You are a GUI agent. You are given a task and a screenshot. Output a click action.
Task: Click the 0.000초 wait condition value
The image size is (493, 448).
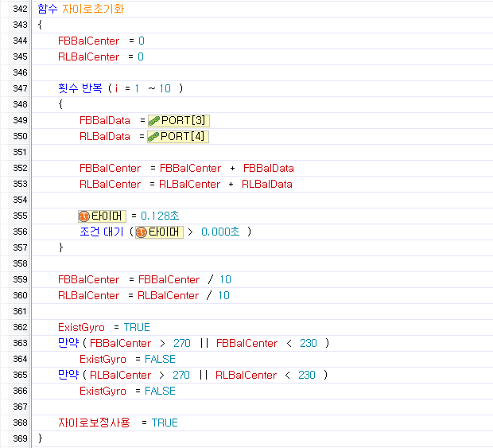[x=223, y=232]
